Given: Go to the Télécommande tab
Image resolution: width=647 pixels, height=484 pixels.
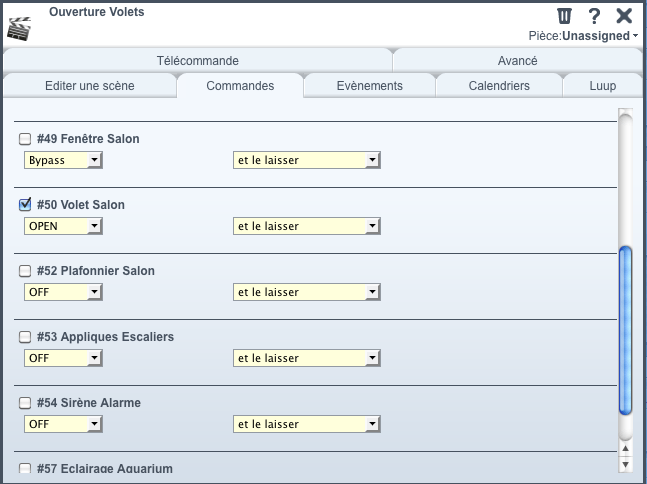Looking at the screenshot, I should pyautogui.click(x=198, y=61).
